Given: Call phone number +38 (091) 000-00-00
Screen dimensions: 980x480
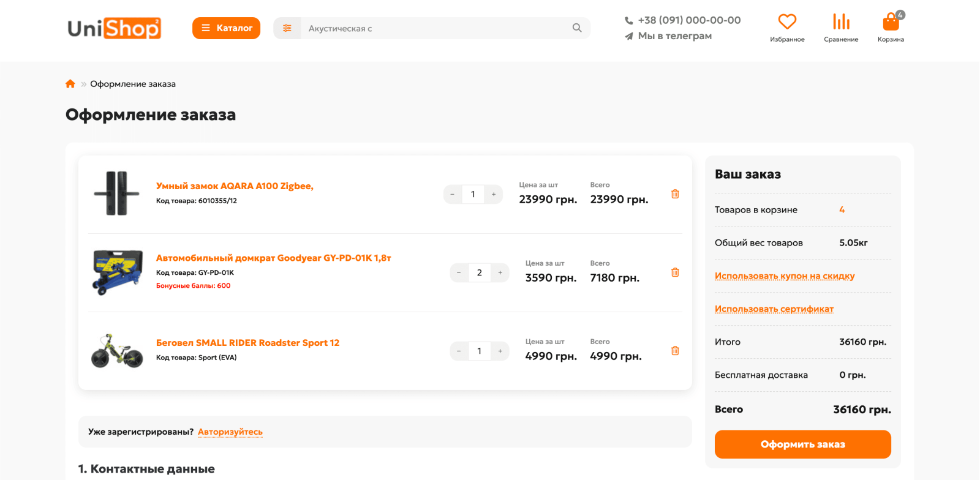Looking at the screenshot, I should (689, 20).
